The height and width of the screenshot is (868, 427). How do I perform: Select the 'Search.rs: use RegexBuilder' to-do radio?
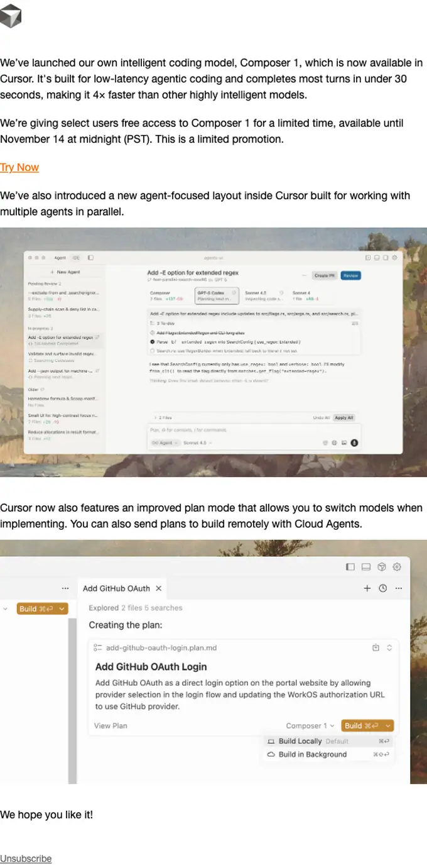pos(153,351)
